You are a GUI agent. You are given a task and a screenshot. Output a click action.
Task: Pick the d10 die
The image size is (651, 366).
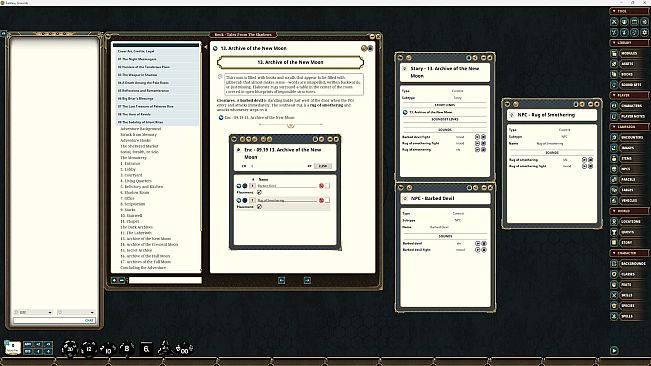[x=108, y=350]
